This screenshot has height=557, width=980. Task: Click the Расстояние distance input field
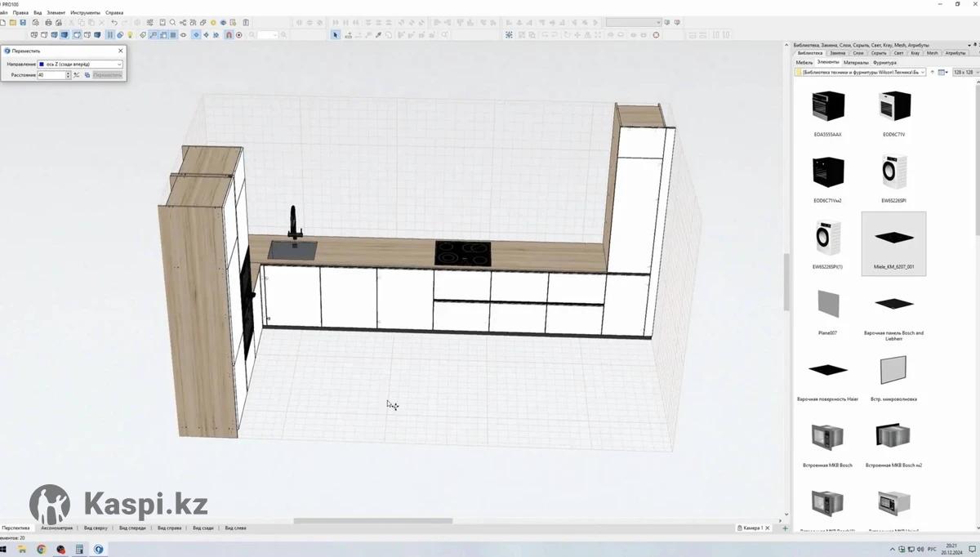(51, 75)
